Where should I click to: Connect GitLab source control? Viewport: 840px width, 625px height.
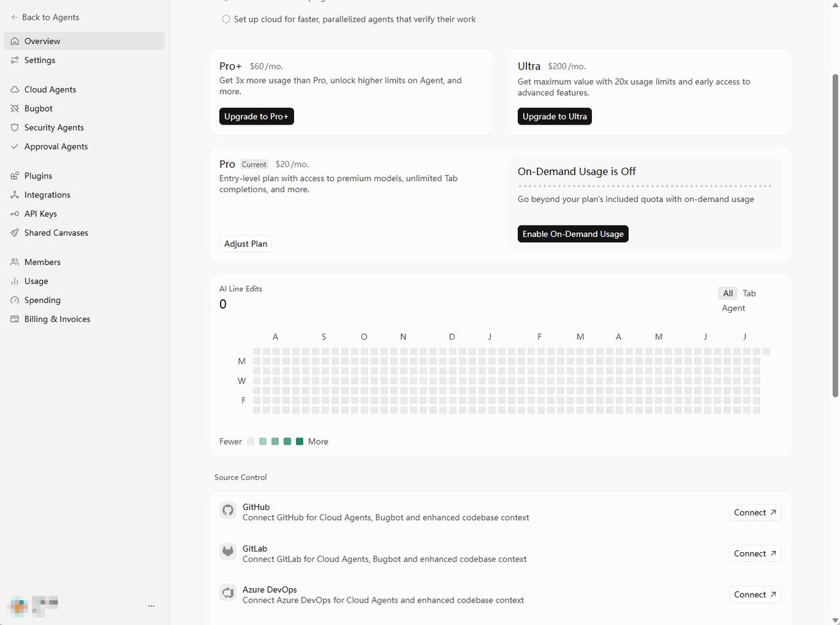tap(755, 554)
